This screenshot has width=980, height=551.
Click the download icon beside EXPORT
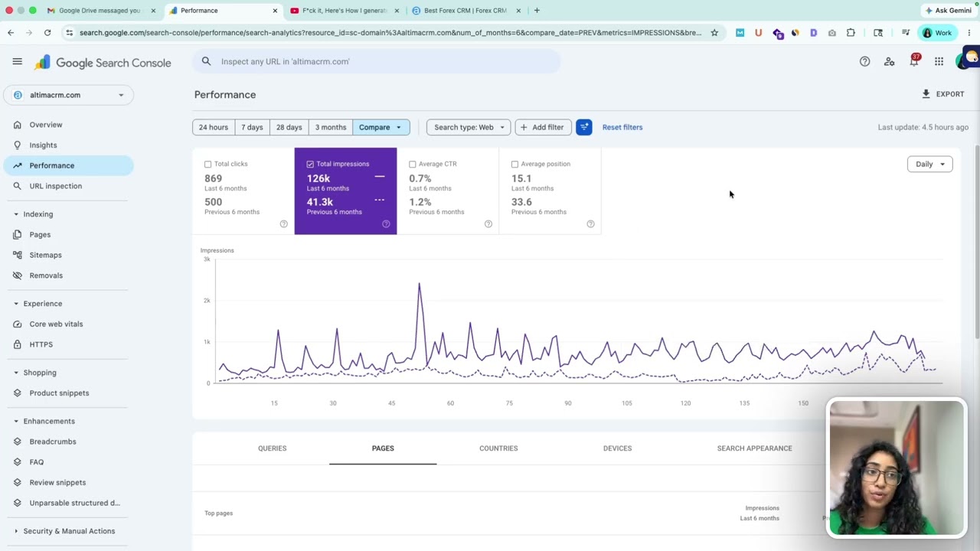tap(926, 94)
